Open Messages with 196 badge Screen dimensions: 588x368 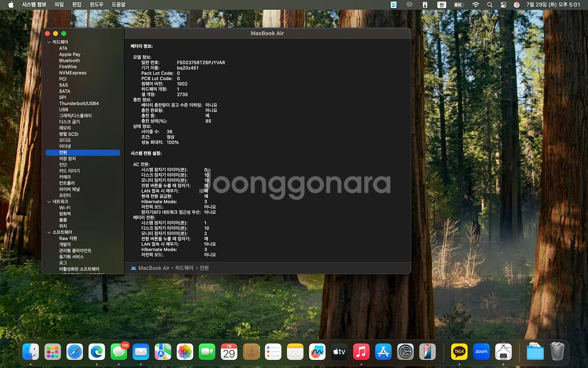(x=119, y=352)
